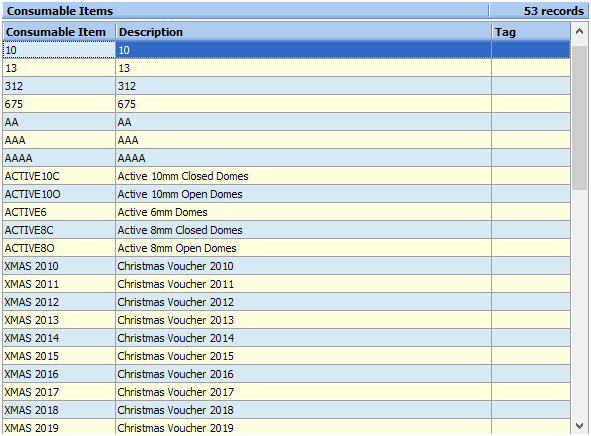Screen dimensions: 591x436
Task: Select item code ACTIVE10O
Action: point(59,194)
